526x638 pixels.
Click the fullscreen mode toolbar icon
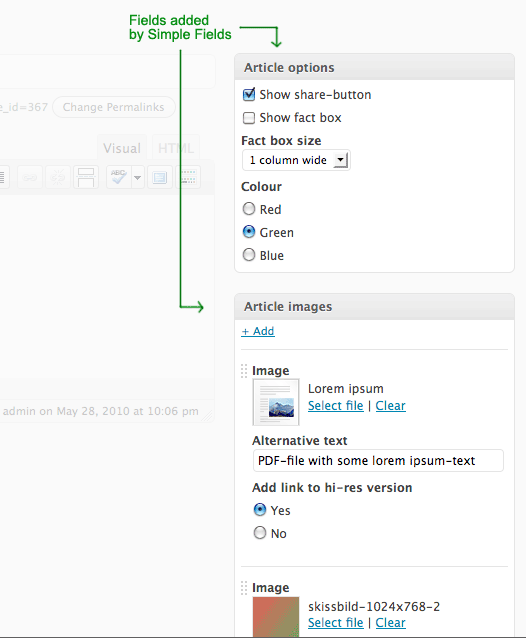159,177
